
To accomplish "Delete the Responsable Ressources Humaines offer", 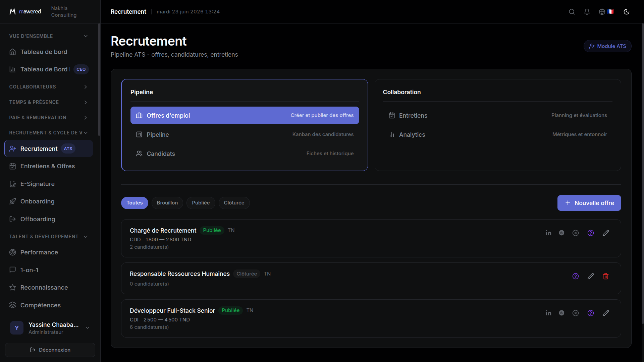I will (x=606, y=276).
